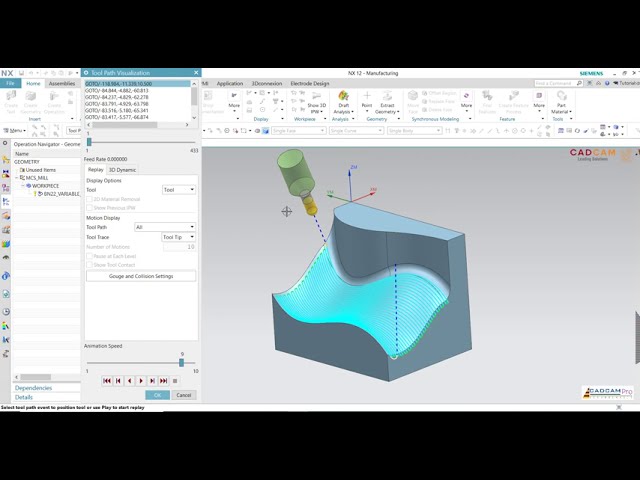The height and width of the screenshot is (480, 640).
Task: Step to previous operation in replay
Action: click(118, 380)
